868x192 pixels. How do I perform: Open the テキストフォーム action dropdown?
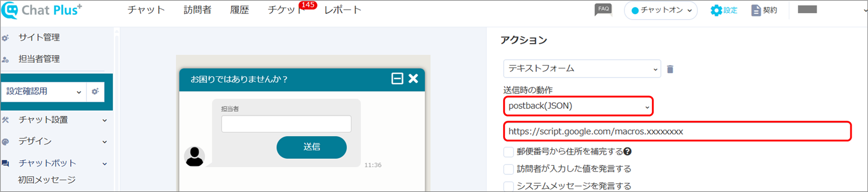pos(582,68)
